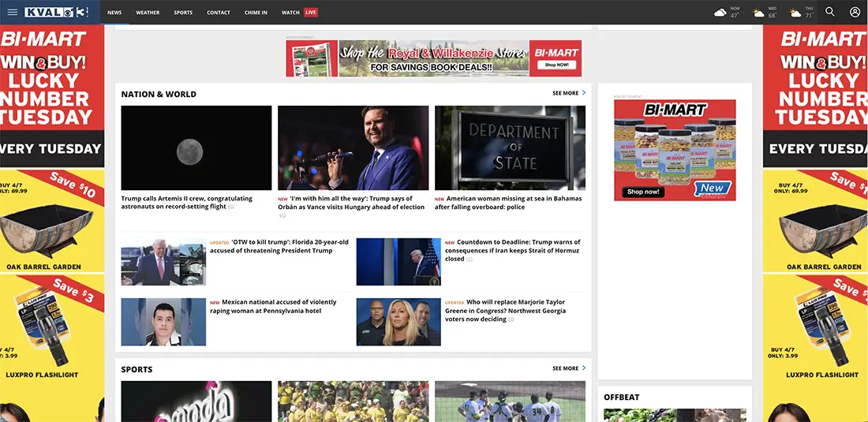The width and height of the screenshot is (868, 422).
Task: Click the icon after Greene voters headline
Action: 511,319
